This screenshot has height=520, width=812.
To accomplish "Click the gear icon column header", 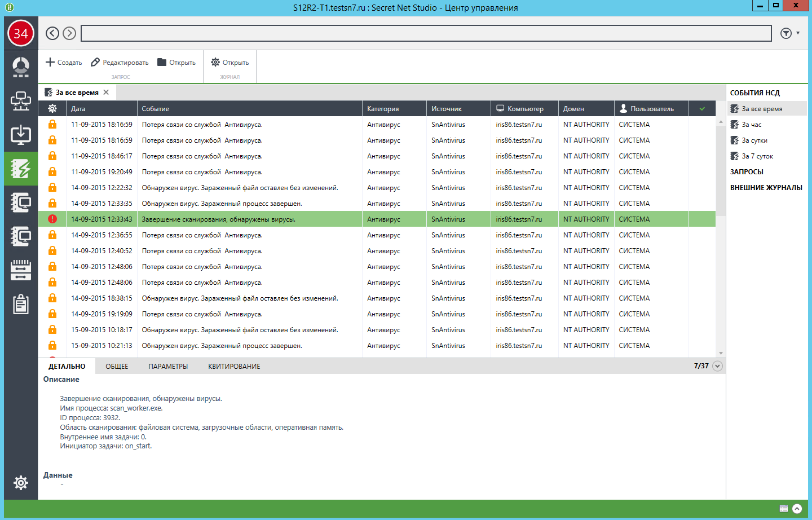I will coord(52,109).
